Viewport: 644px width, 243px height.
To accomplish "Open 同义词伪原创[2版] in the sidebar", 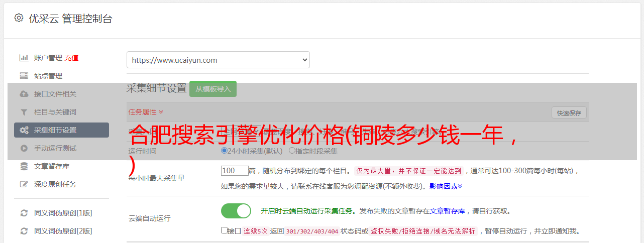I will coord(63,231).
